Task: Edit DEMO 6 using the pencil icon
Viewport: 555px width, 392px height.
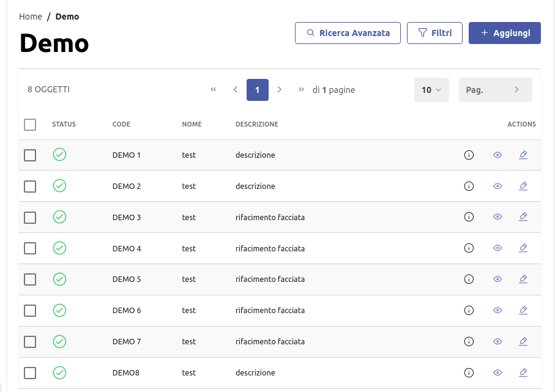Action: [523, 310]
